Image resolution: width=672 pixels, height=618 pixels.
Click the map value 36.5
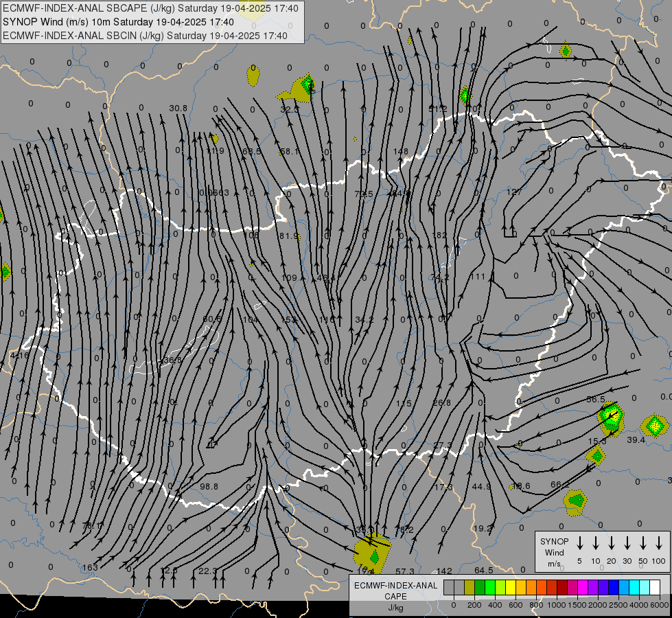tap(596, 399)
